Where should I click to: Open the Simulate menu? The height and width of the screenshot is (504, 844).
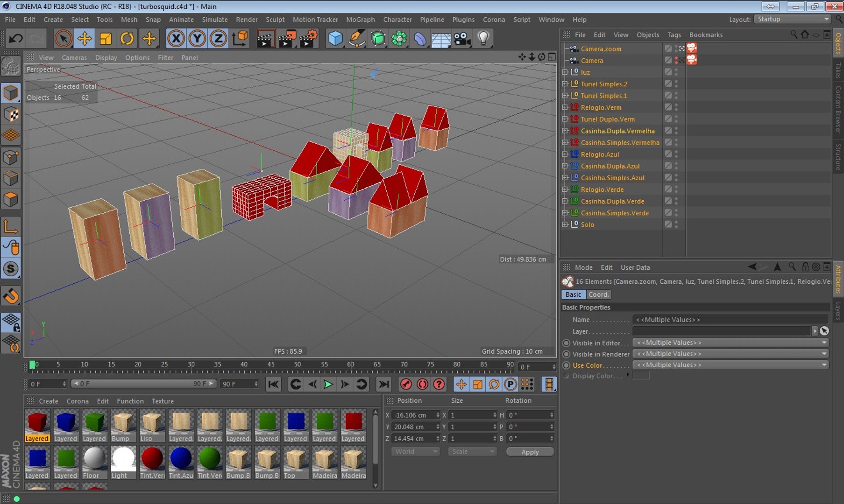click(214, 20)
